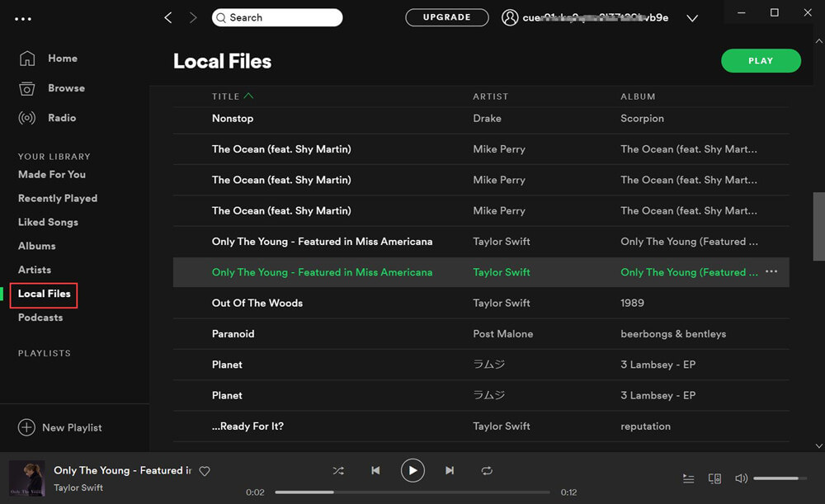Image resolution: width=825 pixels, height=504 pixels.
Task: Click artist Post Malone
Action: coord(503,334)
